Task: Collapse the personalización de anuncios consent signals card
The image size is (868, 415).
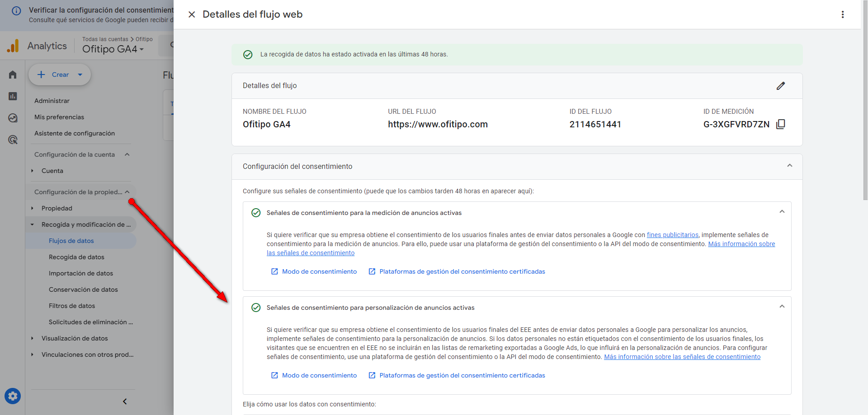Action: (x=782, y=307)
